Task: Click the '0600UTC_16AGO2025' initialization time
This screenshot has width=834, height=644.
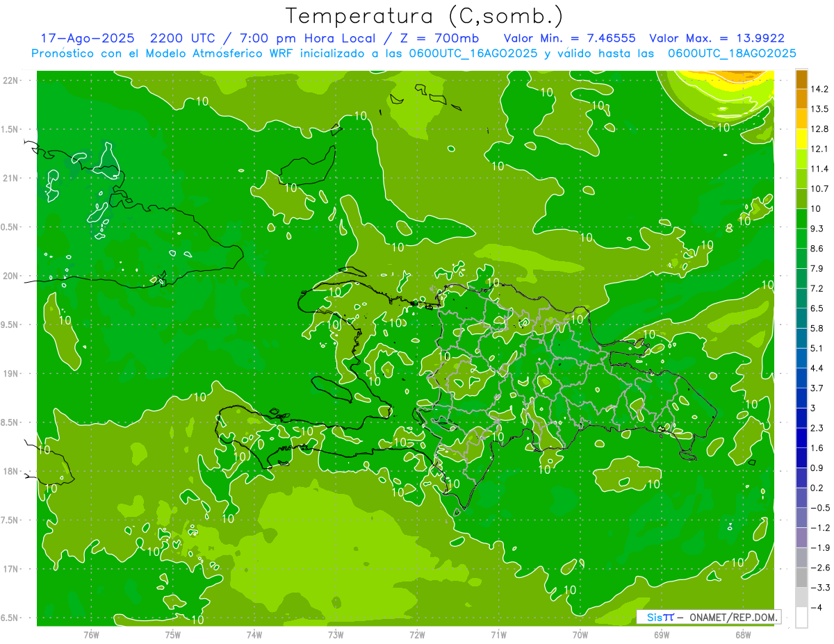Action: pyautogui.click(x=473, y=53)
